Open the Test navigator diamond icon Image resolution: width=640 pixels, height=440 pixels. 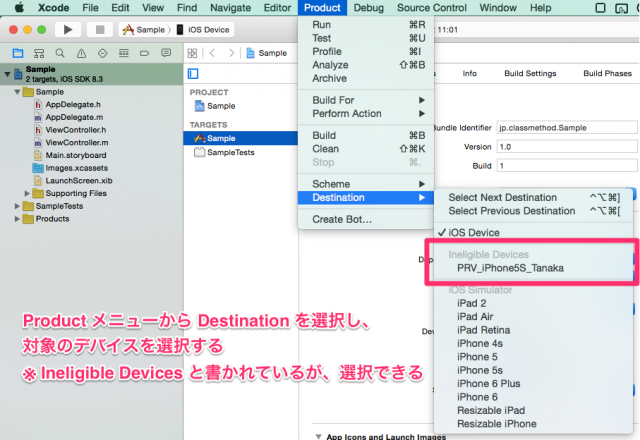click(102, 53)
